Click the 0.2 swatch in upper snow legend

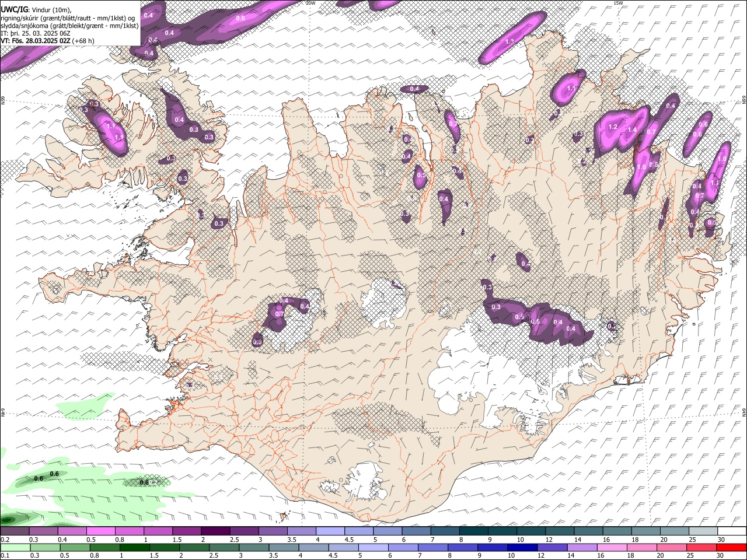[15, 531]
